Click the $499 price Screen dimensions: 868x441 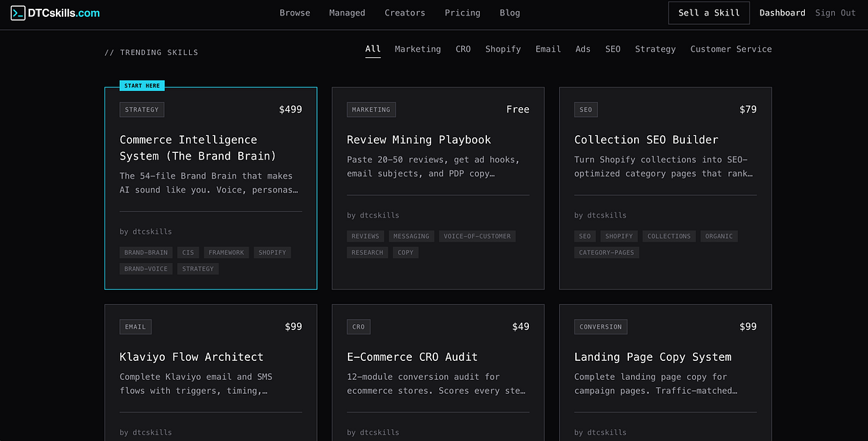[290, 110]
